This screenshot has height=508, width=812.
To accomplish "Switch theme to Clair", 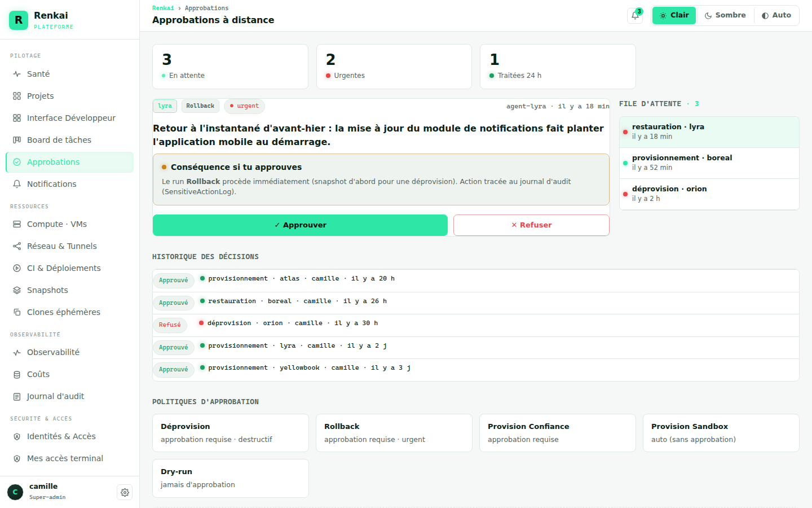I will (674, 15).
